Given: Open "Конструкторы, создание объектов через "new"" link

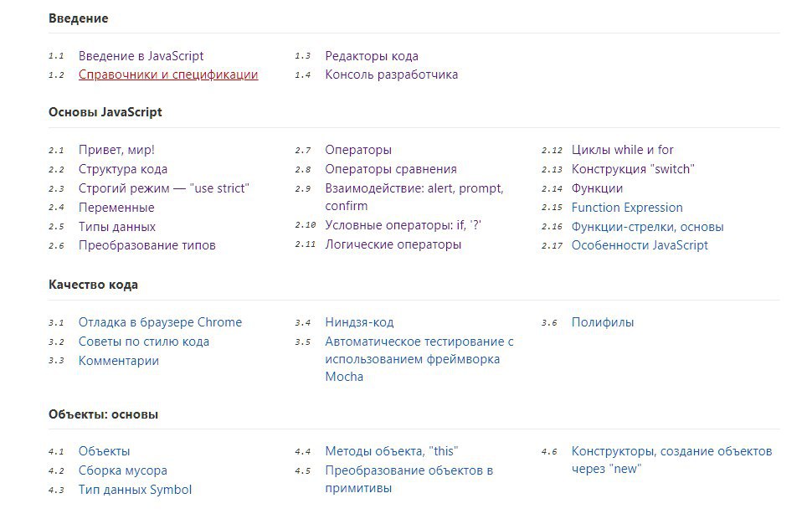Looking at the screenshot, I should click(671, 451).
